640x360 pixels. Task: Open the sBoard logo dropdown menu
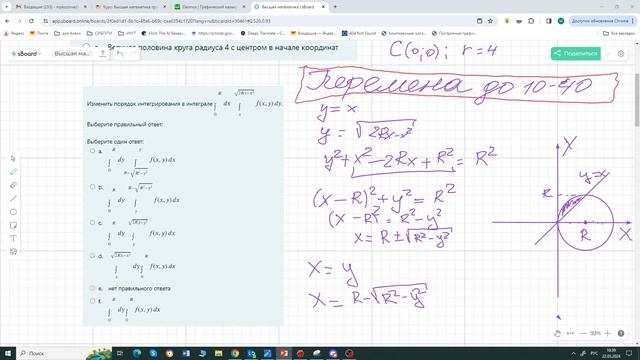click(x=27, y=53)
